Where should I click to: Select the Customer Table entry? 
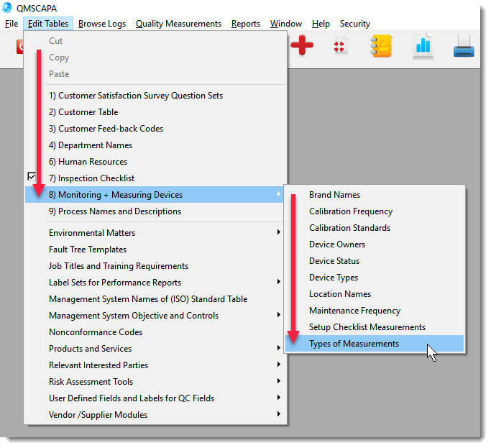(83, 112)
